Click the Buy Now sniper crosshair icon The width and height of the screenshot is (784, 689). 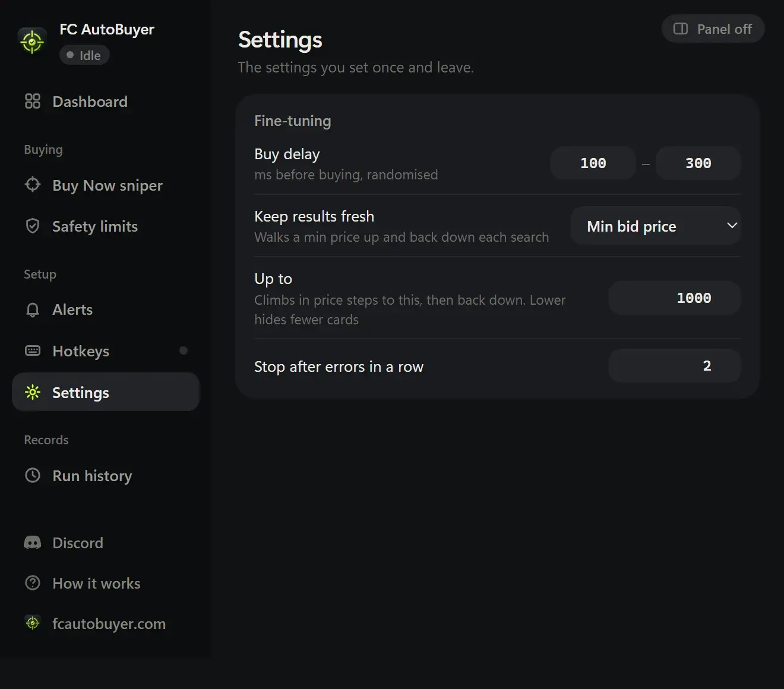(33, 185)
